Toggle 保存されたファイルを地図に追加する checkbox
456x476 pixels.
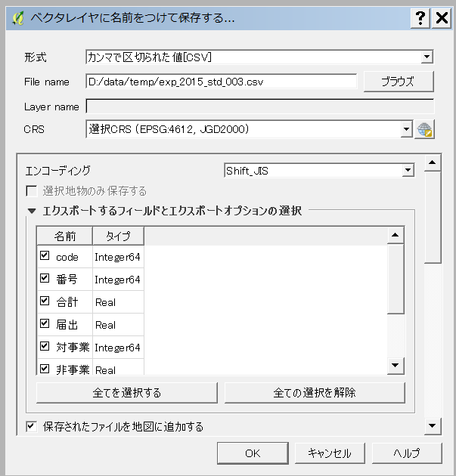pos(32,427)
